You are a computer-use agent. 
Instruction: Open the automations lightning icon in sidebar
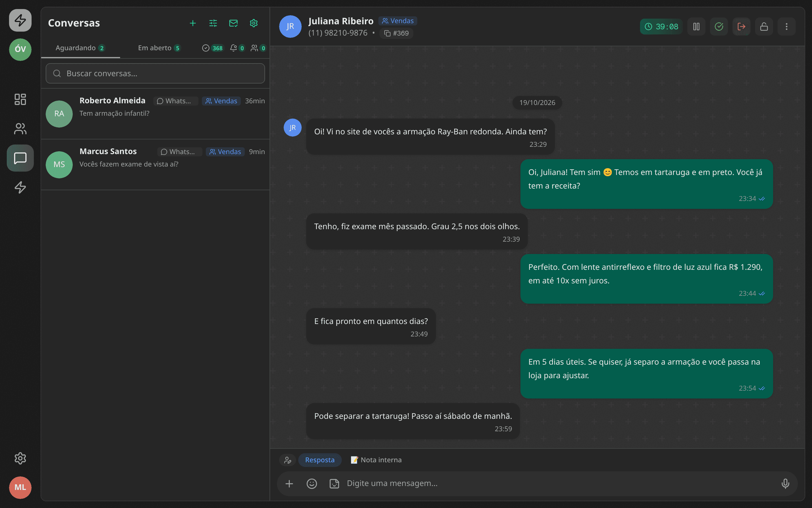[20, 187]
